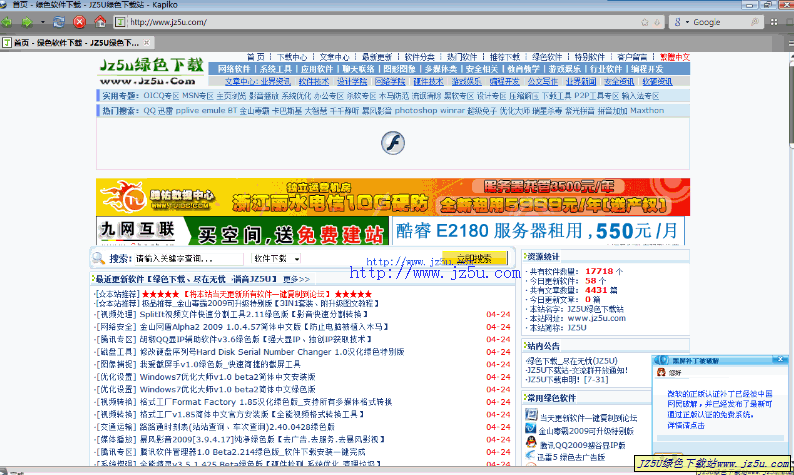Screen dimensions: 794x475
Task: Open the Format Factory 1.85 汉化绿色版 entry
Action: click(266, 402)
